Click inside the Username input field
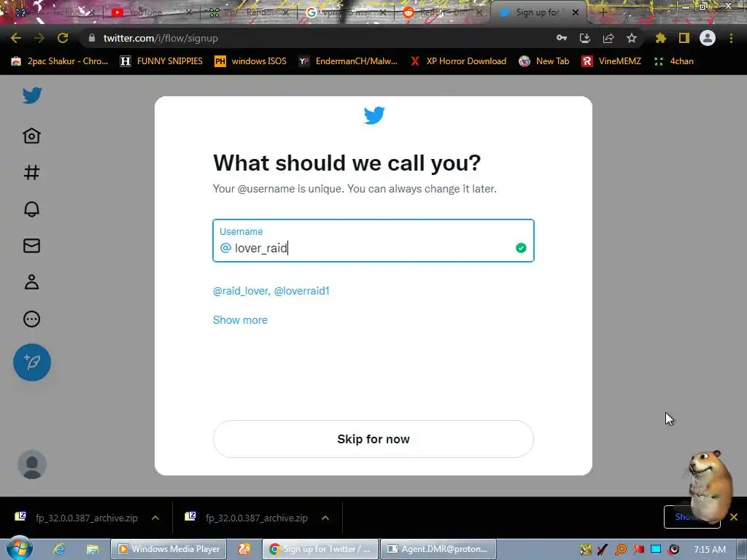The height and width of the screenshot is (560, 747). [x=373, y=241]
